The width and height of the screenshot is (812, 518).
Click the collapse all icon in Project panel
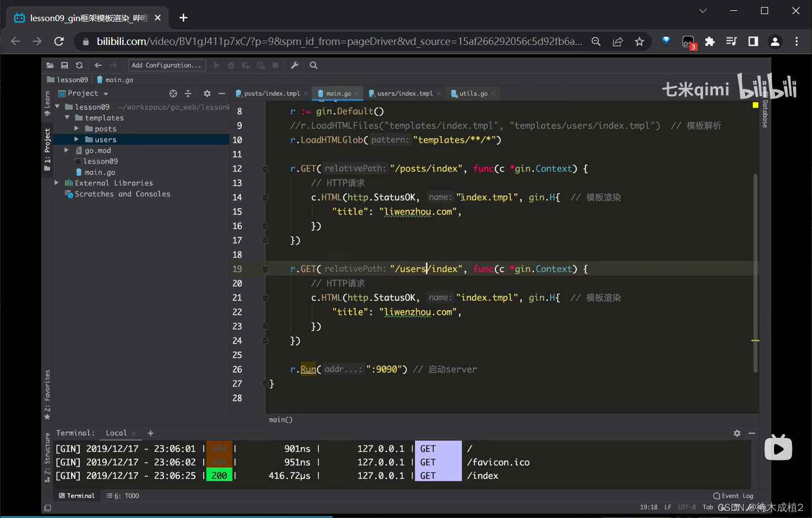[x=188, y=94]
